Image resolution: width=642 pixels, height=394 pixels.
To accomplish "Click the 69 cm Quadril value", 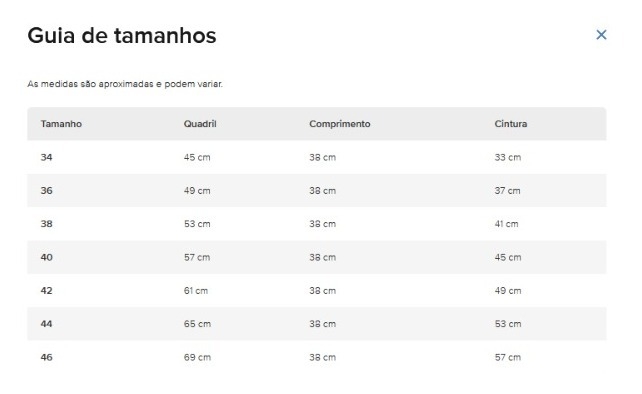I will tap(197, 357).
